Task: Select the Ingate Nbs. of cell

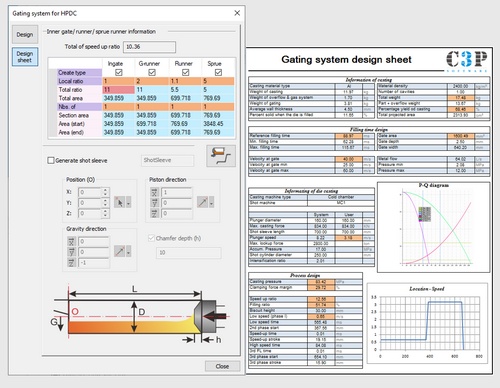Action: [118, 107]
